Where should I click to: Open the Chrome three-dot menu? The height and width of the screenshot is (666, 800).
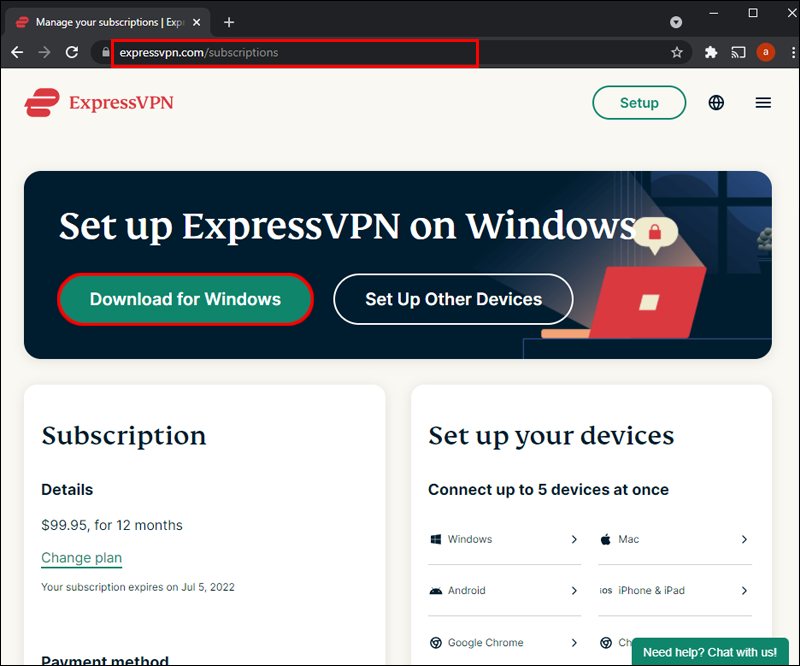(x=793, y=52)
